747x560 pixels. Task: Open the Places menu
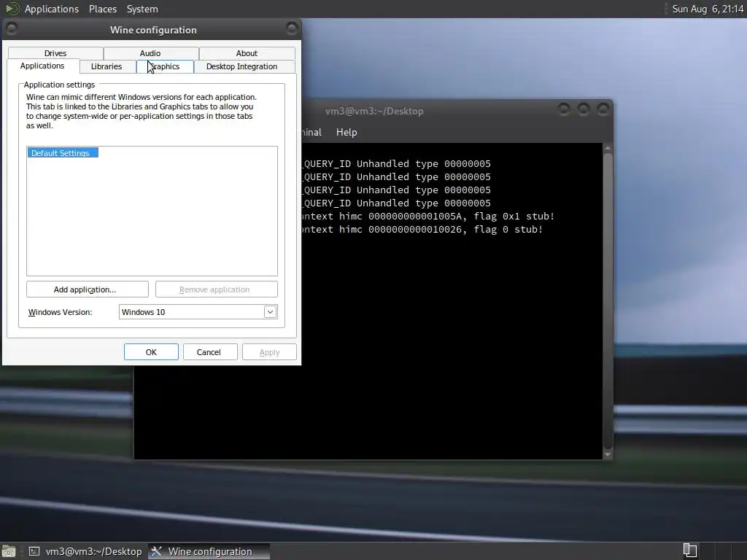click(103, 9)
